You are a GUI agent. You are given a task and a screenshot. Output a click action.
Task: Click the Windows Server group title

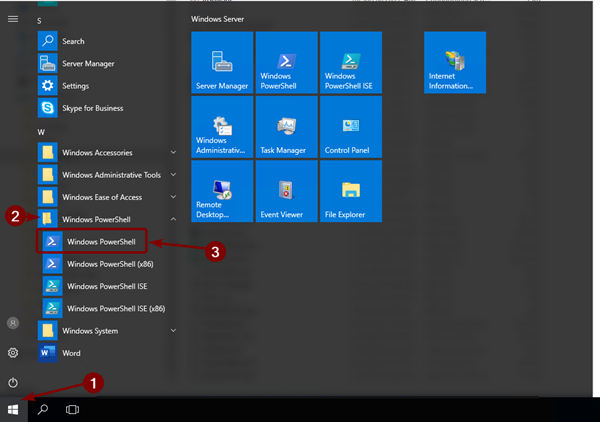217,19
